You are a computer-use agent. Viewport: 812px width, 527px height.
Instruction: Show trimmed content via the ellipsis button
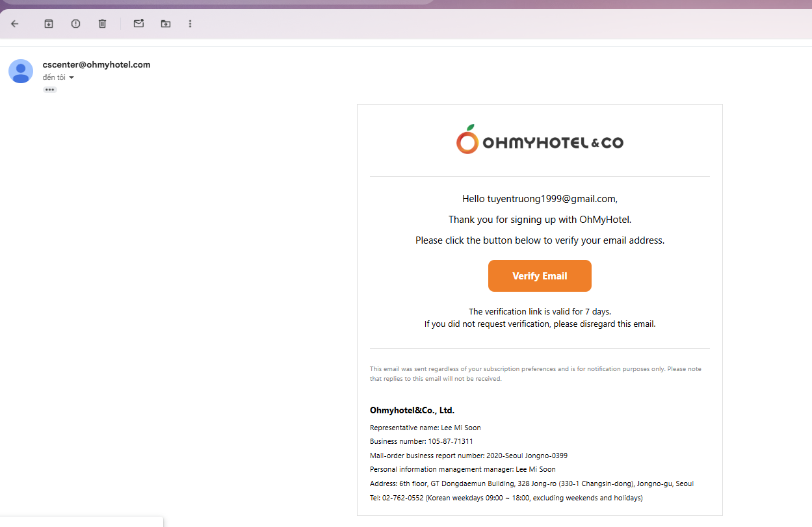[50, 90]
